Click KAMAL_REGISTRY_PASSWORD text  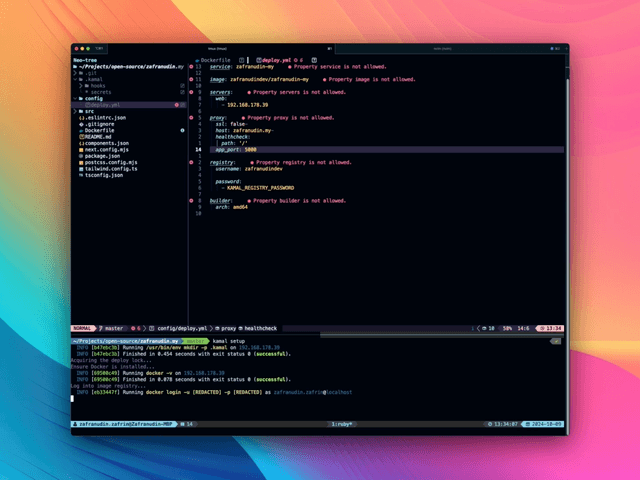coord(260,188)
